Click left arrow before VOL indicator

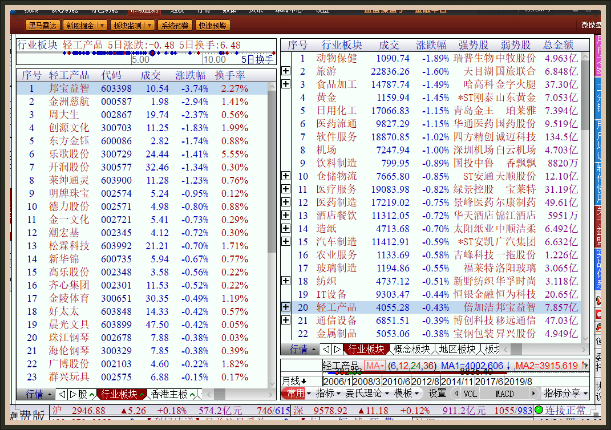point(456,394)
